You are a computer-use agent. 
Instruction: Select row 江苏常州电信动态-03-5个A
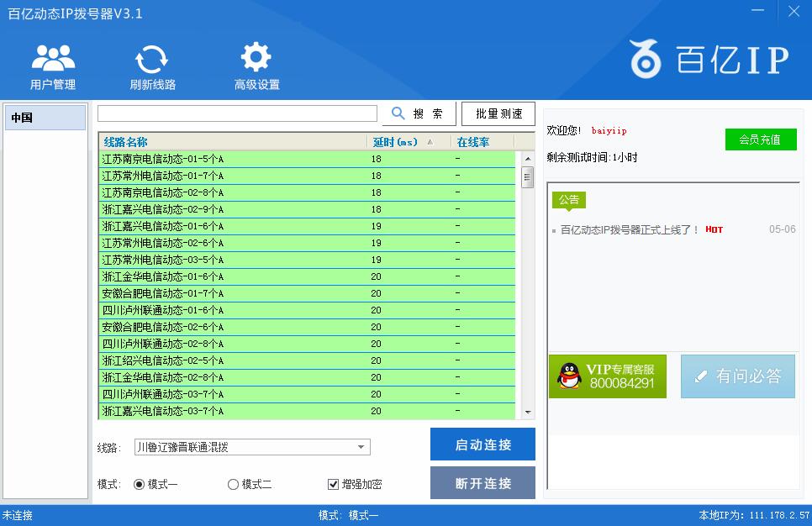307,260
